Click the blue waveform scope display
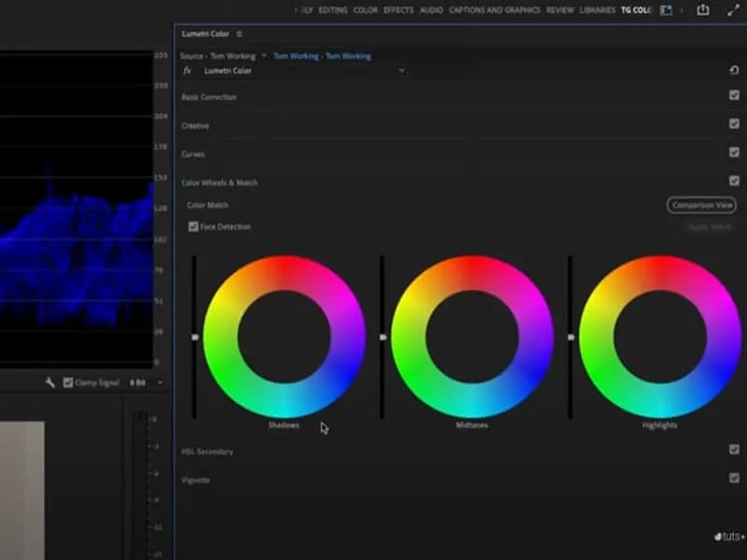Screen dimensions: 747x560 pos(77,209)
